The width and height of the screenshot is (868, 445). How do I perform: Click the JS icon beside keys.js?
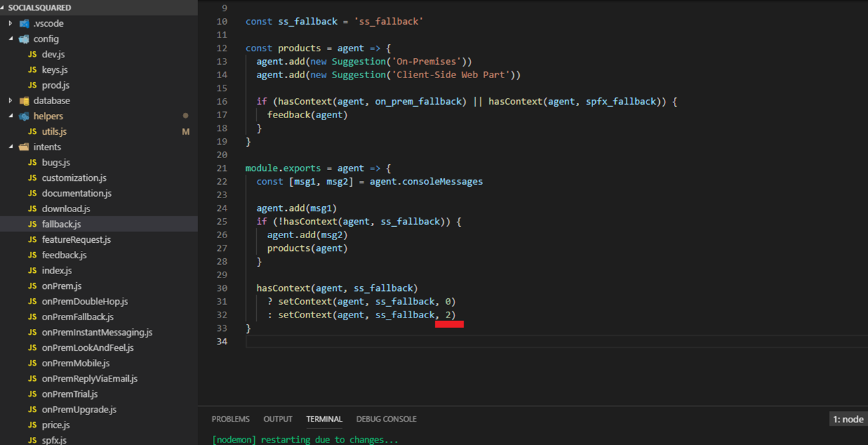[x=33, y=69]
